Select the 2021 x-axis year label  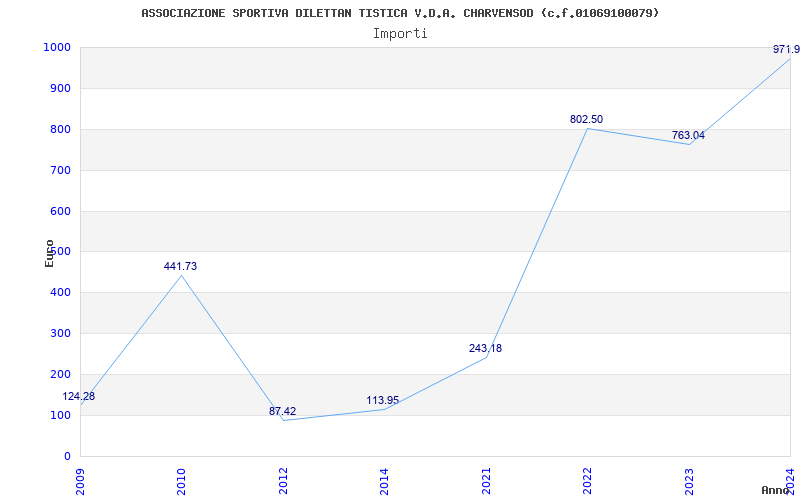[x=486, y=481]
